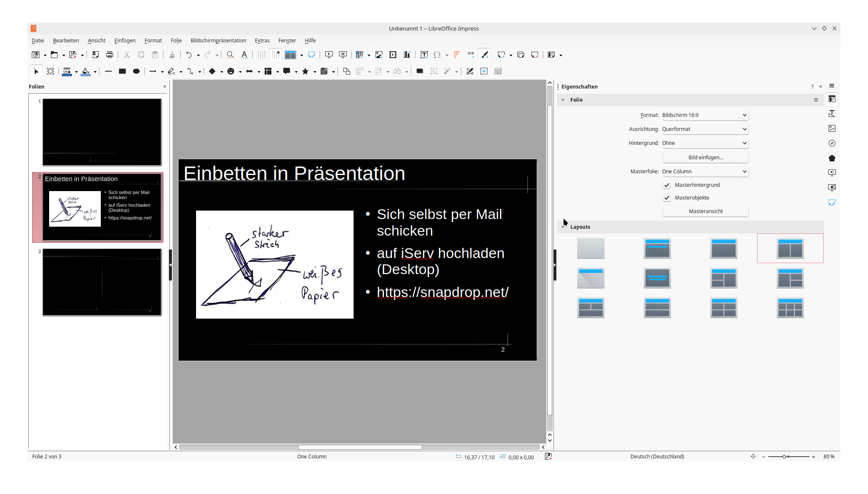This screenshot has width=868, height=494.
Task: Insert a text box via toolbar
Action: click(424, 55)
